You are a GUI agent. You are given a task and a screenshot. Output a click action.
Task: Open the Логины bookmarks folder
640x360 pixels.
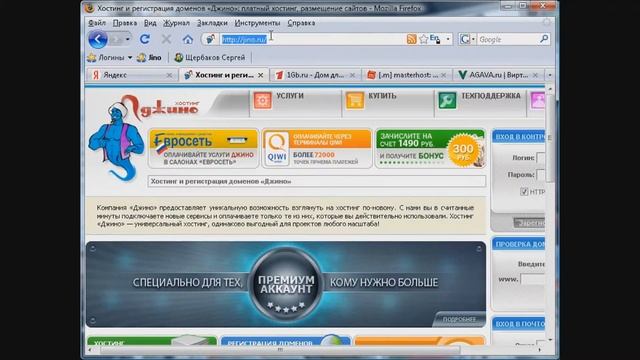coord(110,58)
